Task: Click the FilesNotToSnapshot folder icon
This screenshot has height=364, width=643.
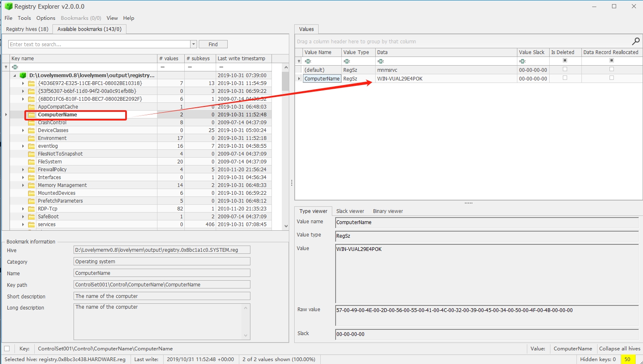Action: (31, 154)
